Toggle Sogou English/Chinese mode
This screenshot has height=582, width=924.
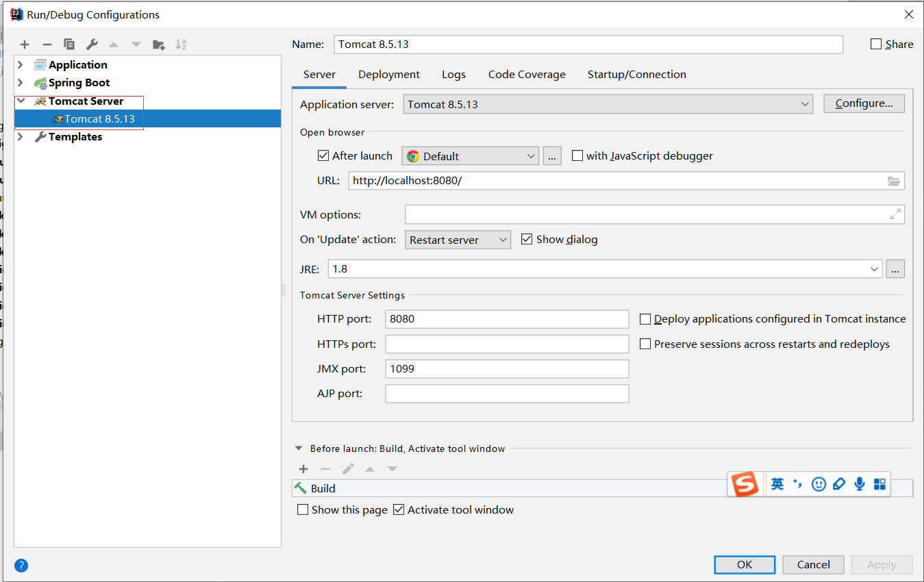777,484
